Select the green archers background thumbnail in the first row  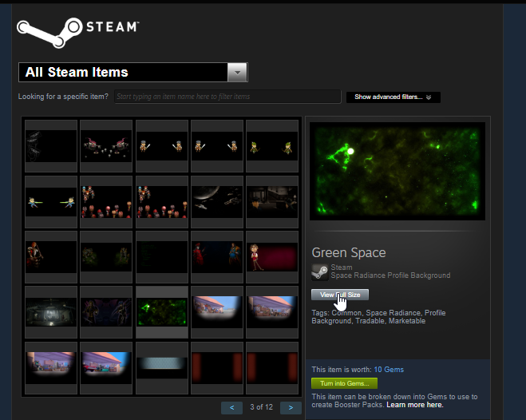tap(272, 146)
